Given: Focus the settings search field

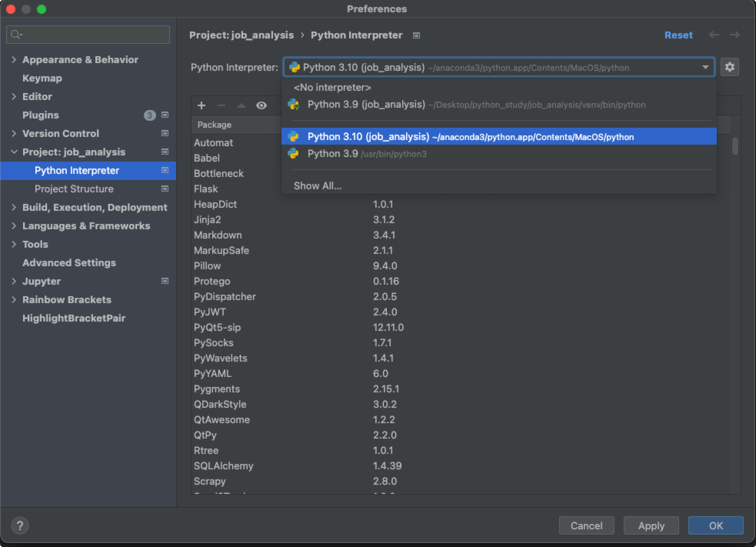Looking at the screenshot, I should click(x=88, y=35).
